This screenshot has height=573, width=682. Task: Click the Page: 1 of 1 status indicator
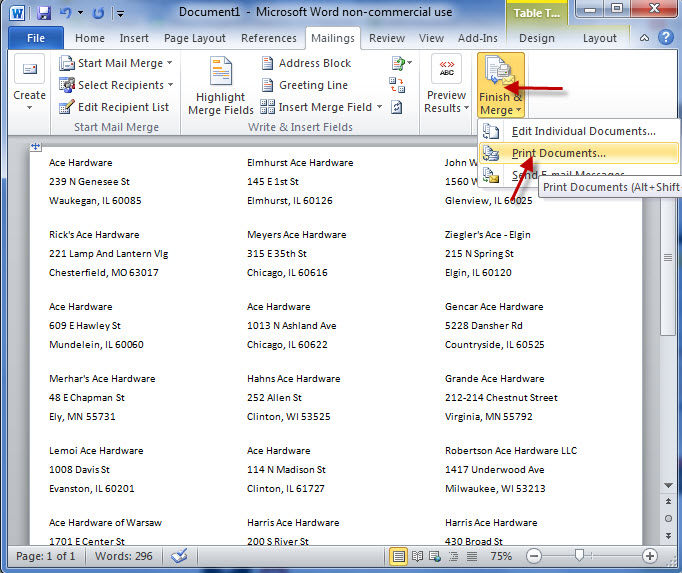click(45, 556)
